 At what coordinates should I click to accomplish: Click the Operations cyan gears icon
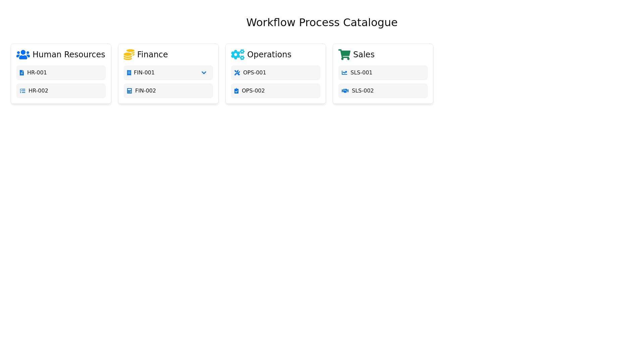pyautogui.click(x=237, y=54)
